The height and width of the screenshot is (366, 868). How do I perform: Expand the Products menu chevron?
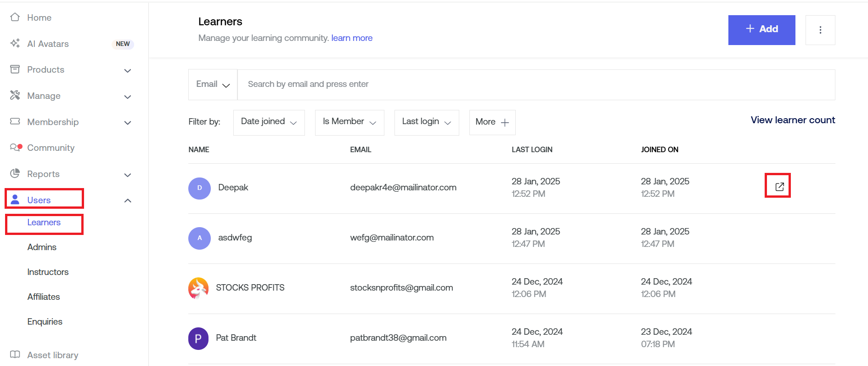pyautogui.click(x=128, y=70)
